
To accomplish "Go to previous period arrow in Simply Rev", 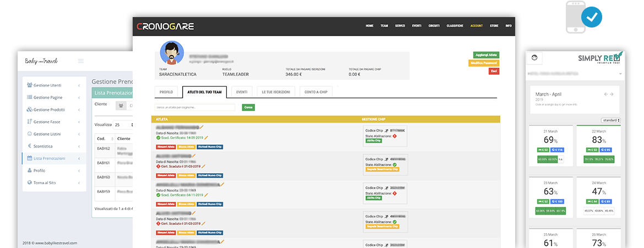I will [x=606, y=95].
